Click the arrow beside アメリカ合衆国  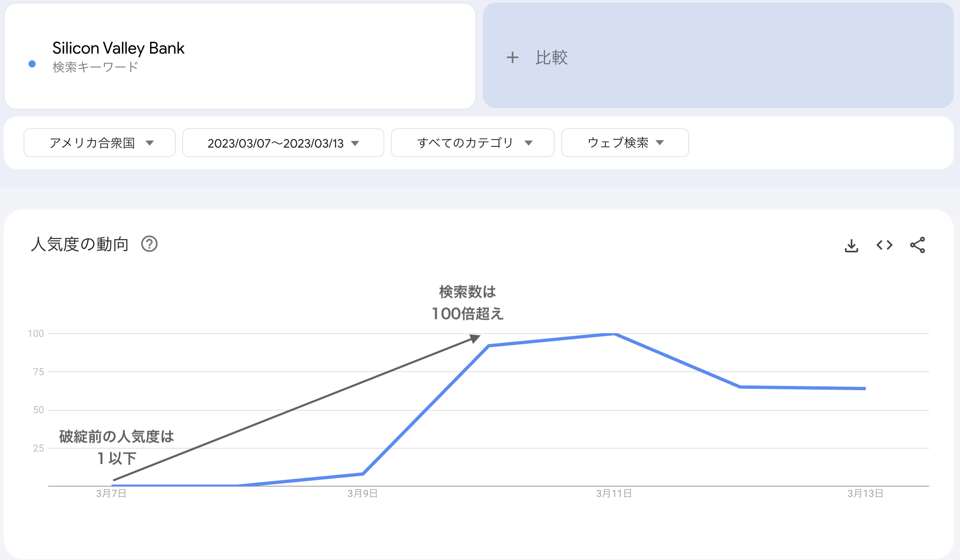(x=150, y=143)
